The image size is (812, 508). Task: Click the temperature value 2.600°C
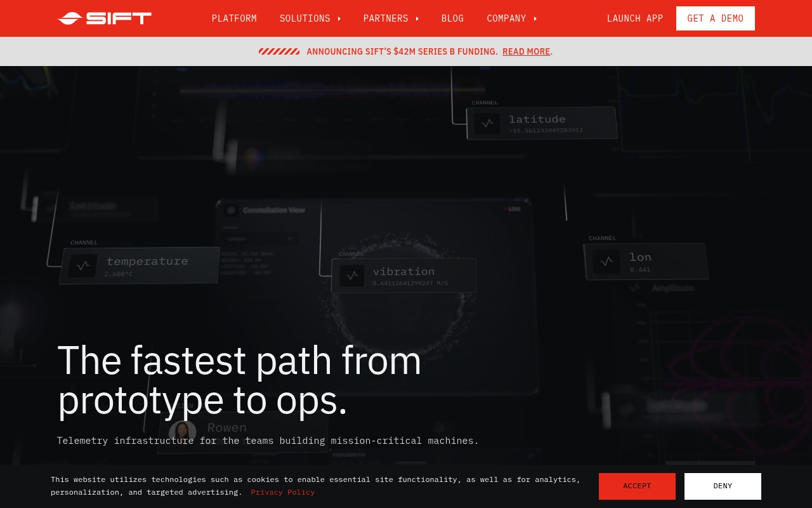(x=119, y=274)
